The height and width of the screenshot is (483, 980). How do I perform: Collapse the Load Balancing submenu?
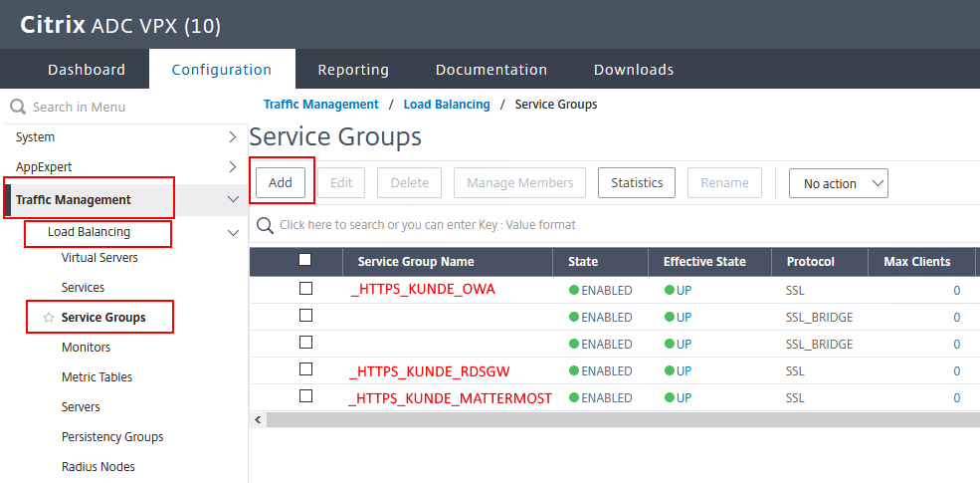[233, 233]
